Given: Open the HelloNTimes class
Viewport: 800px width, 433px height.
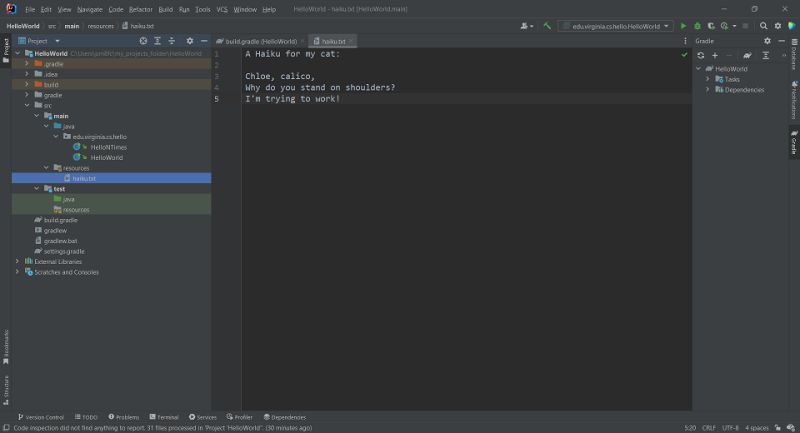Looking at the screenshot, I should pyautogui.click(x=109, y=147).
